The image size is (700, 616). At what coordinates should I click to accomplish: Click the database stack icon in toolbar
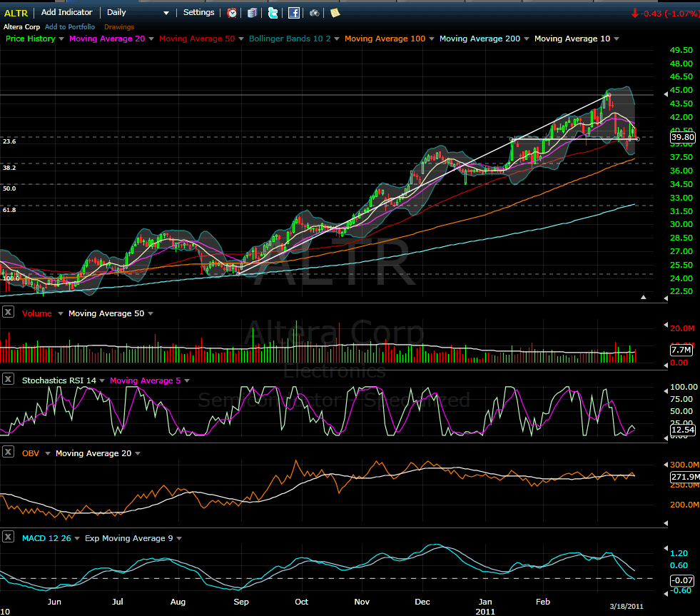[252, 13]
